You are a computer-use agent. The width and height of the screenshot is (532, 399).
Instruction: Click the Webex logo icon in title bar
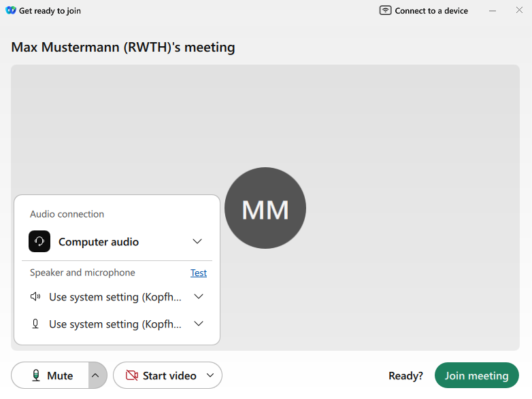[11, 11]
